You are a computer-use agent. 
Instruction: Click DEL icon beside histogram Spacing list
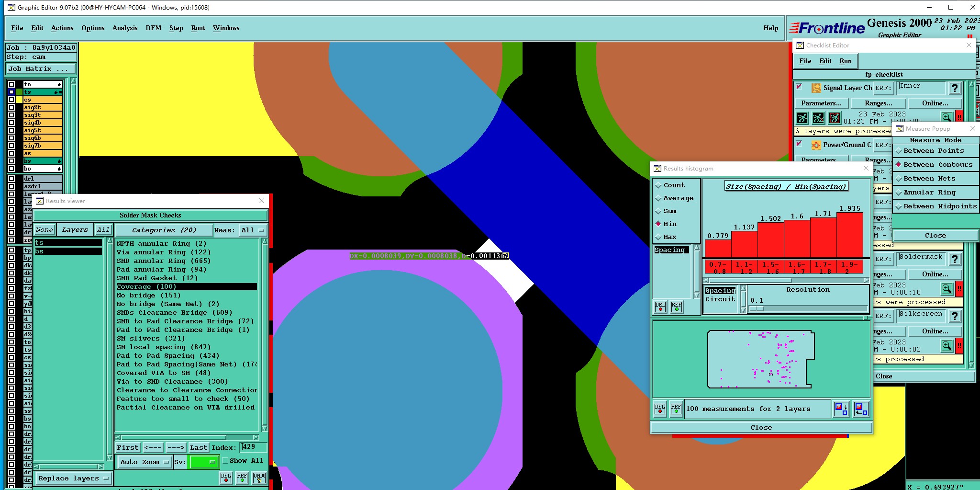(x=660, y=307)
